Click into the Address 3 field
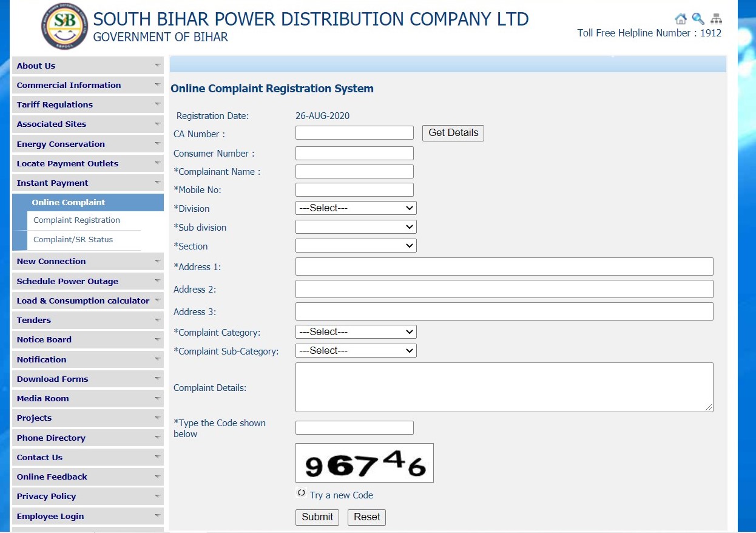The width and height of the screenshot is (756, 533). click(504, 311)
